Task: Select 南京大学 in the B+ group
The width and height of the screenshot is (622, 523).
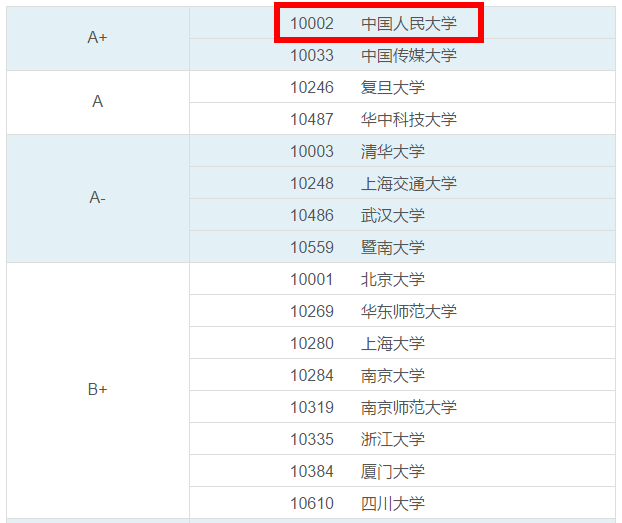Action: (392, 375)
